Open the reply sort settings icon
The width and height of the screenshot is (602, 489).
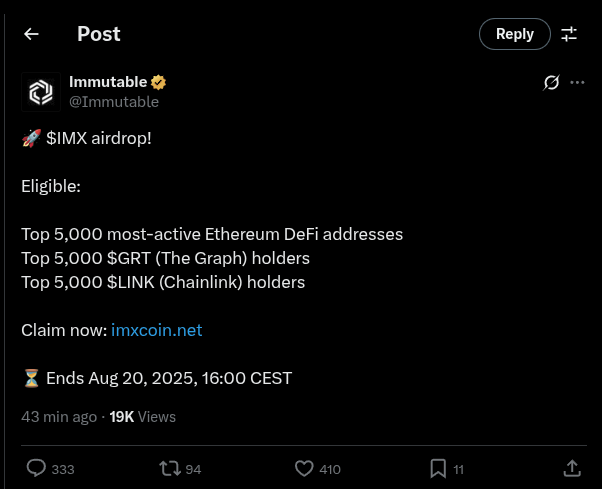coord(569,34)
